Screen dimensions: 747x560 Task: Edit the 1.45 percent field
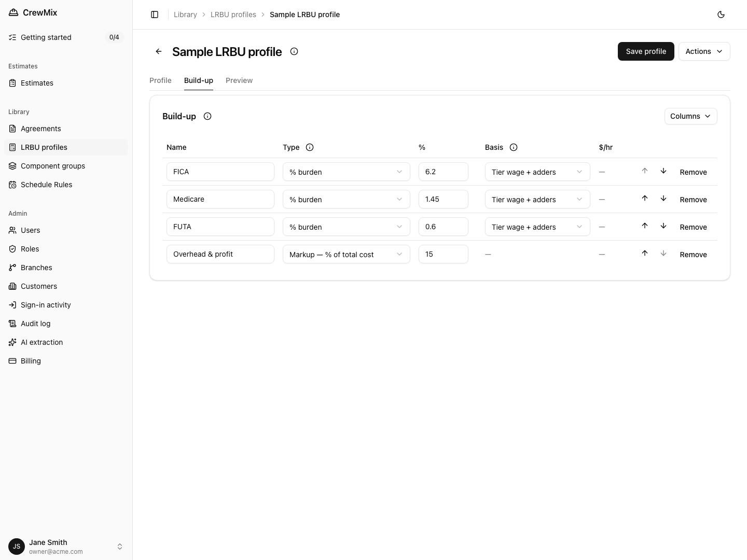pos(444,199)
